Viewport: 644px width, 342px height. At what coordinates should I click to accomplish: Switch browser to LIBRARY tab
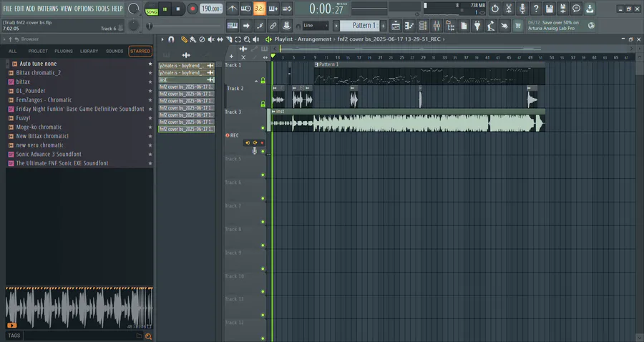[x=89, y=52]
